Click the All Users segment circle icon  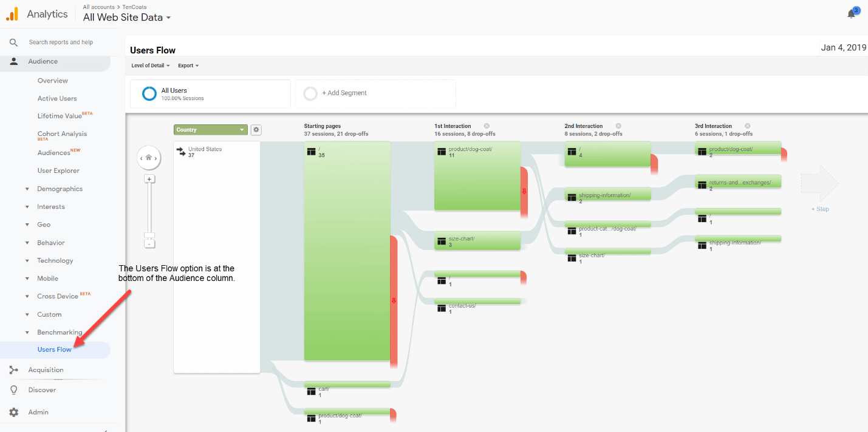[x=149, y=94]
